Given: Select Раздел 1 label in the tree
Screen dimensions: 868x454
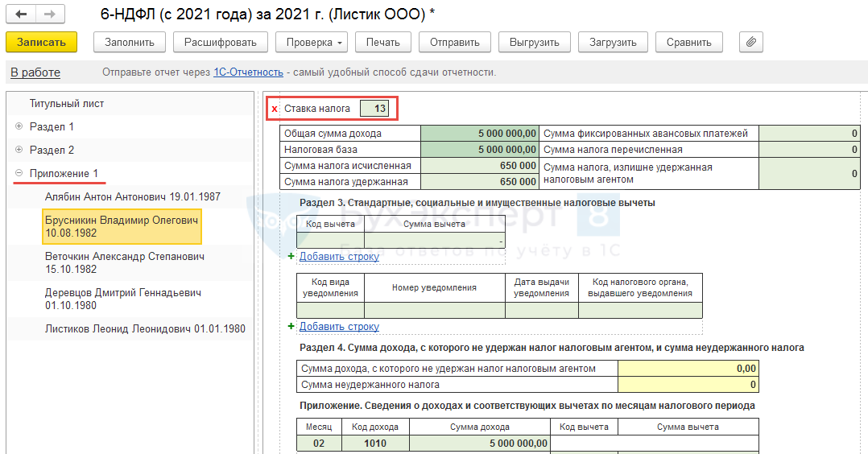Looking at the screenshot, I should 52,127.
